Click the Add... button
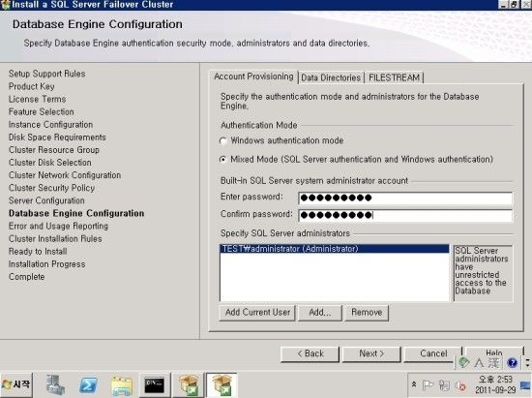 click(320, 313)
